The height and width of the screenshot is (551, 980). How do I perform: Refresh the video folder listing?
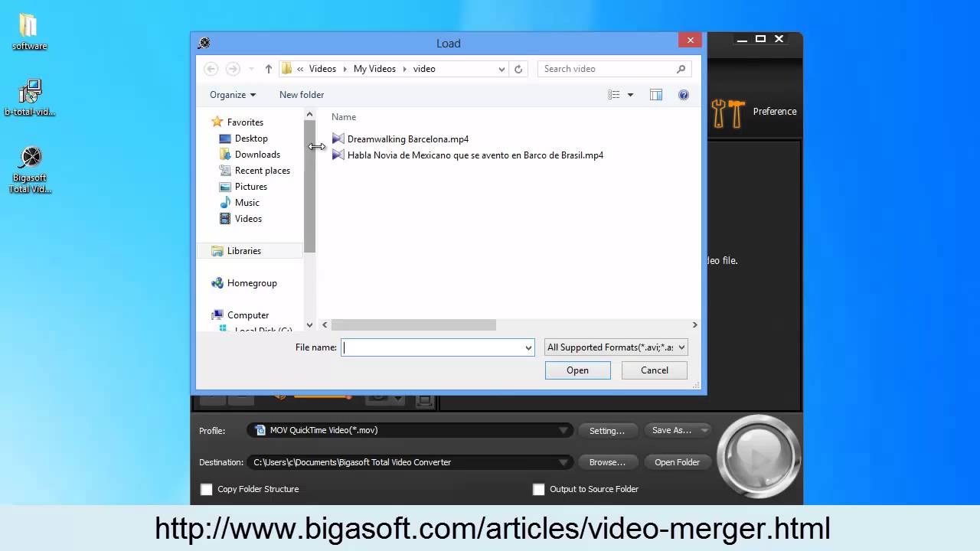(518, 69)
